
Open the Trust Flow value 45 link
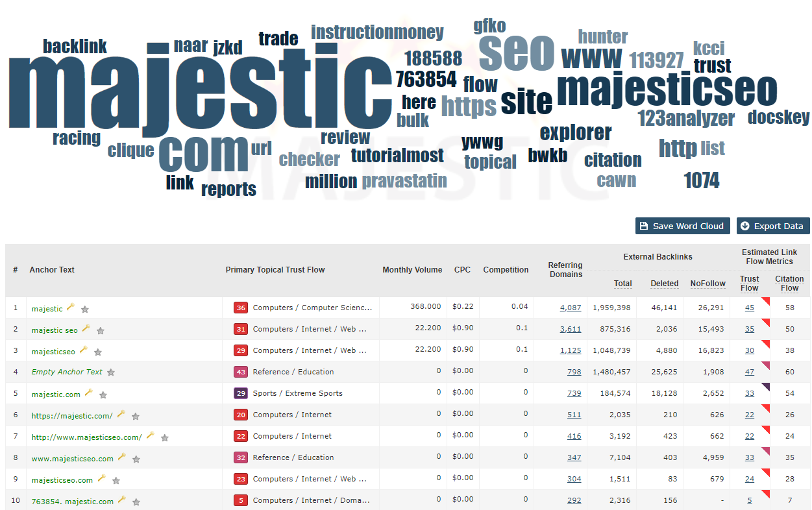(749, 308)
